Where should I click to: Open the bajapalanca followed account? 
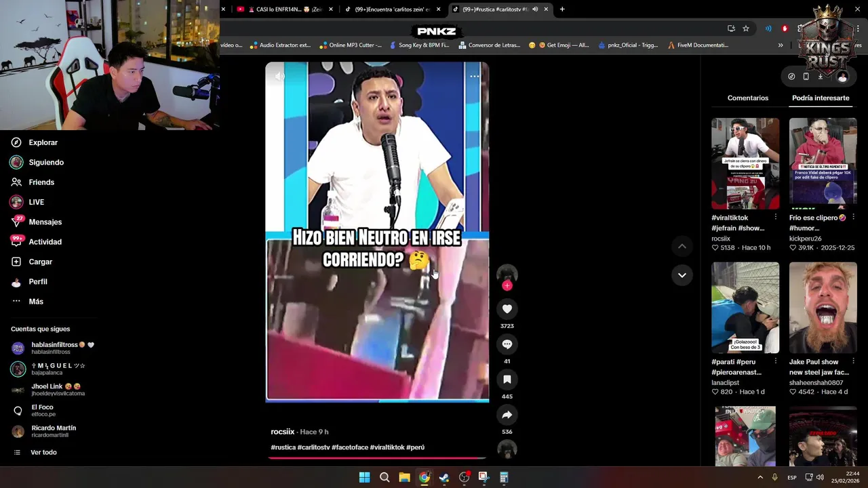pyautogui.click(x=49, y=369)
